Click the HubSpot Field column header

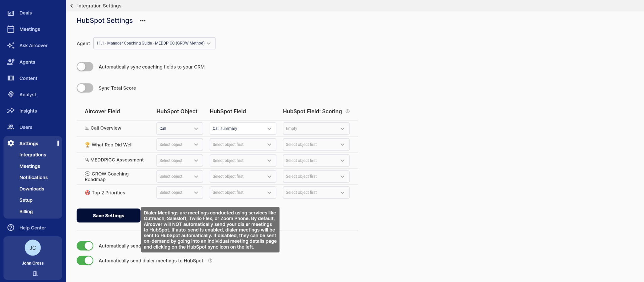pos(228,111)
